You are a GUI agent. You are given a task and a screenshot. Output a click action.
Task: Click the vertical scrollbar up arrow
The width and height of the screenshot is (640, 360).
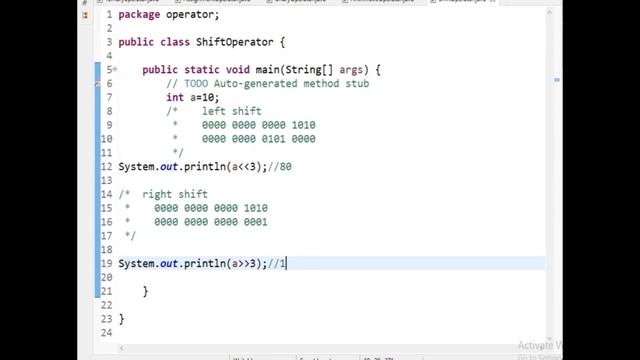click(x=549, y=13)
